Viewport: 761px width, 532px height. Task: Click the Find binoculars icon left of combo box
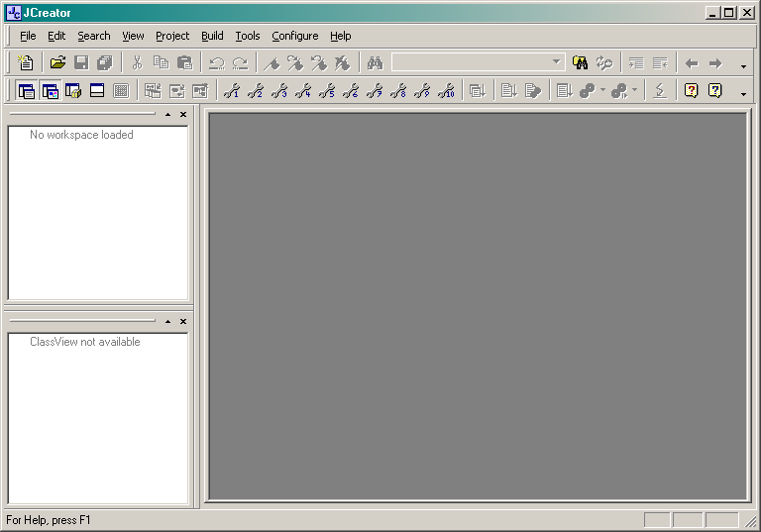click(375, 63)
